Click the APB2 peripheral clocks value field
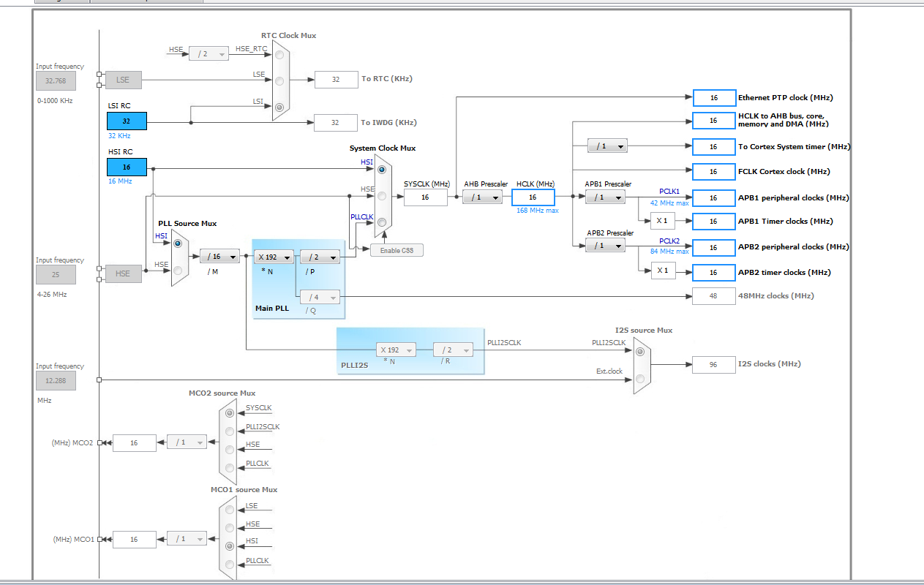The image size is (924, 585). click(x=714, y=247)
